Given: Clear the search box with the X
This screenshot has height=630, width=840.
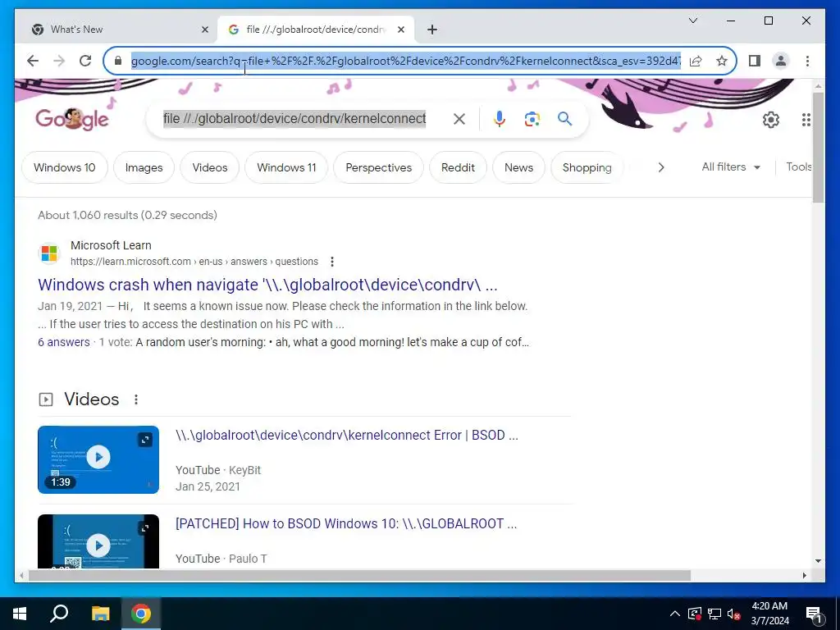Looking at the screenshot, I should tap(459, 119).
